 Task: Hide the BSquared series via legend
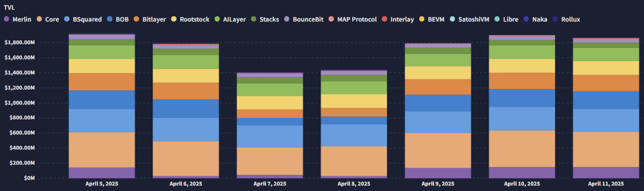point(83,20)
